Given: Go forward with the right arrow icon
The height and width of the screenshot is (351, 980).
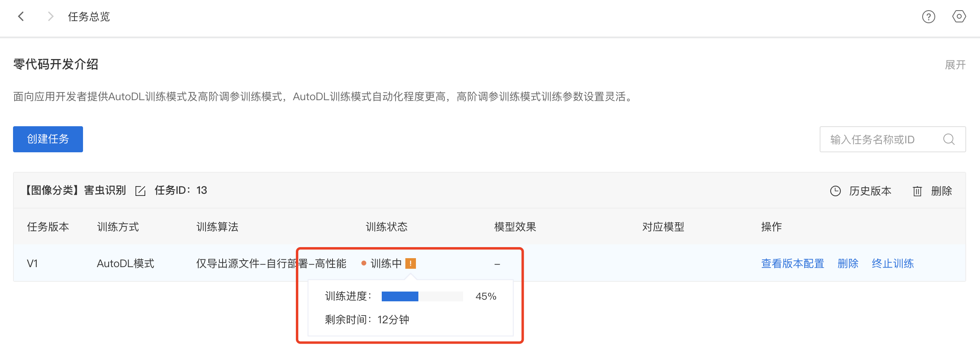Looking at the screenshot, I should [50, 17].
